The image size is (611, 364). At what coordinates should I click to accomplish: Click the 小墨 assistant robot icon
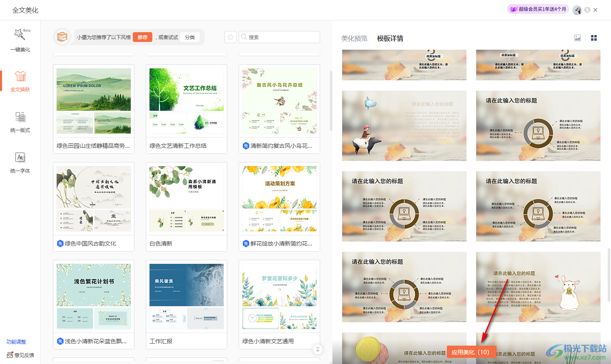pos(62,37)
